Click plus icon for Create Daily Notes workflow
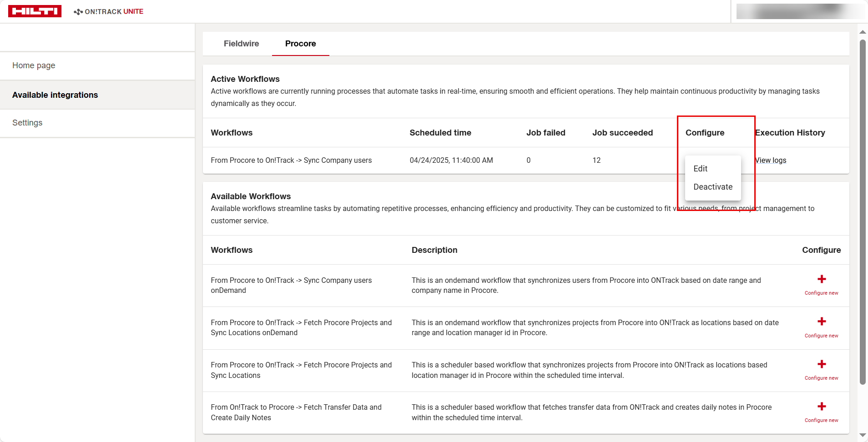 tap(822, 407)
